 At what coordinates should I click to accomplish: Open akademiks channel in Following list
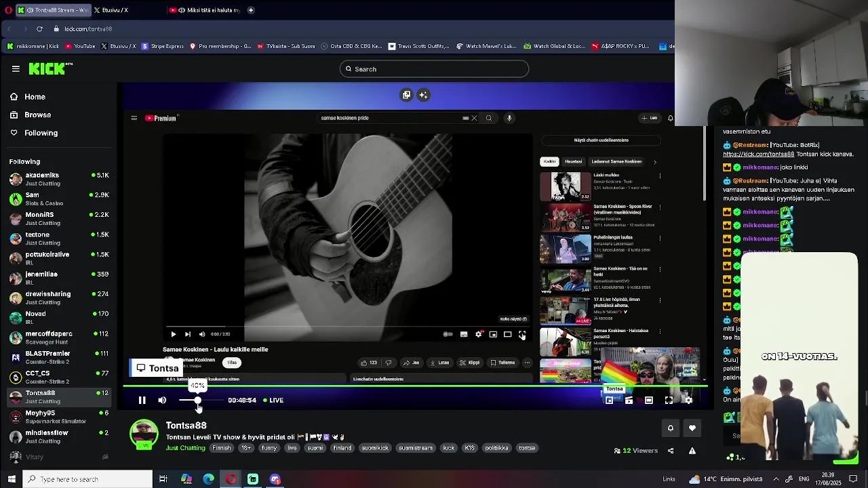(x=60, y=179)
